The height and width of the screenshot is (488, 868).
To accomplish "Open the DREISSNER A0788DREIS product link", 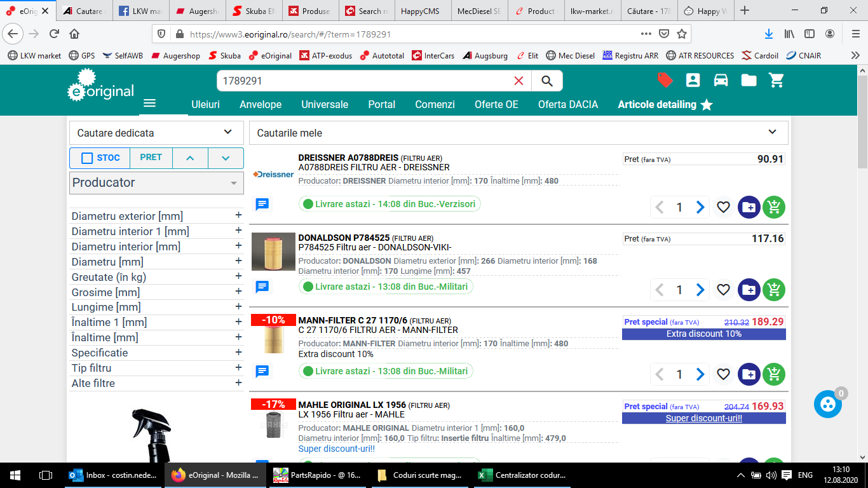I will [x=348, y=158].
